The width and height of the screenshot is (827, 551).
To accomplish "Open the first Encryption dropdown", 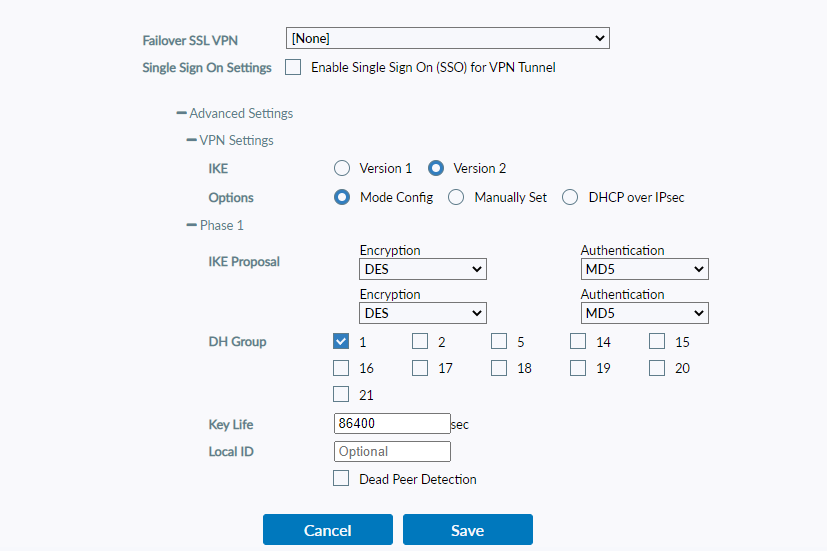I will pyautogui.click(x=422, y=269).
